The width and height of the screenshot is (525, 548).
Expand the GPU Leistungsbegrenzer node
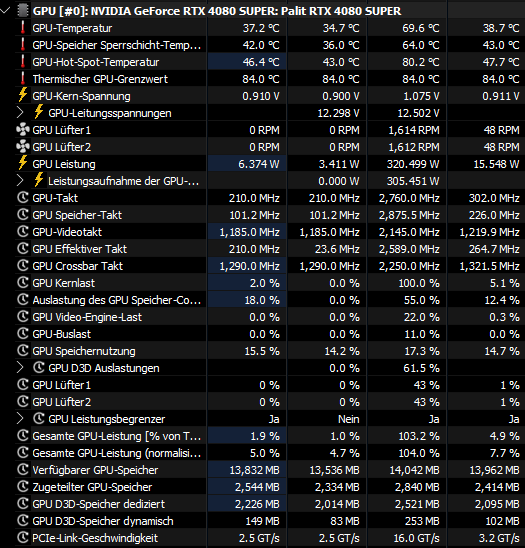pos(20,419)
